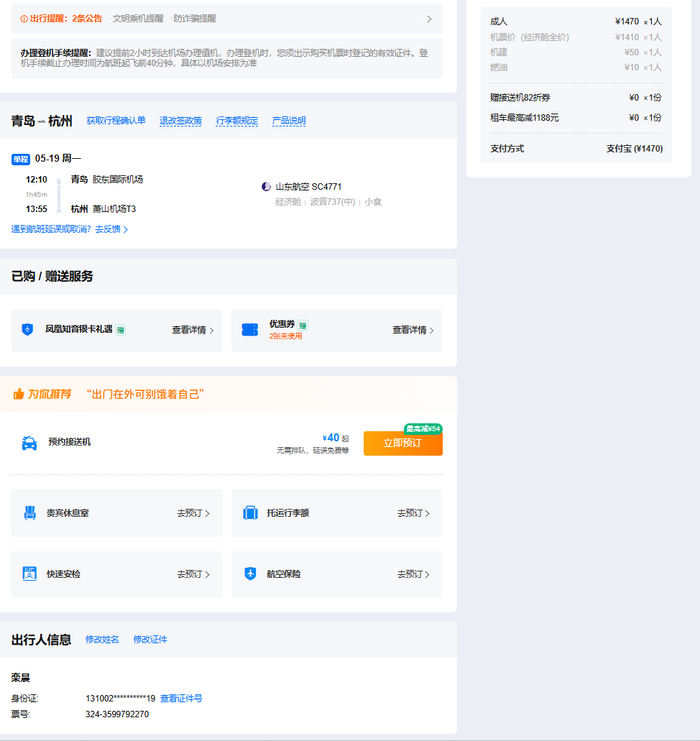Click 修改姓名 in passenger info
The height and width of the screenshot is (741, 700).
tap(102, 640)
